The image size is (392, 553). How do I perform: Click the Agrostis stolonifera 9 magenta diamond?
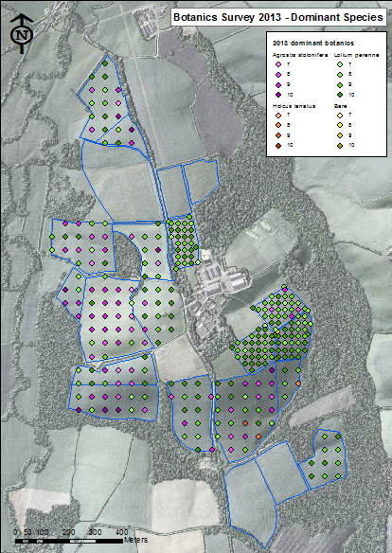coord(278,85)
